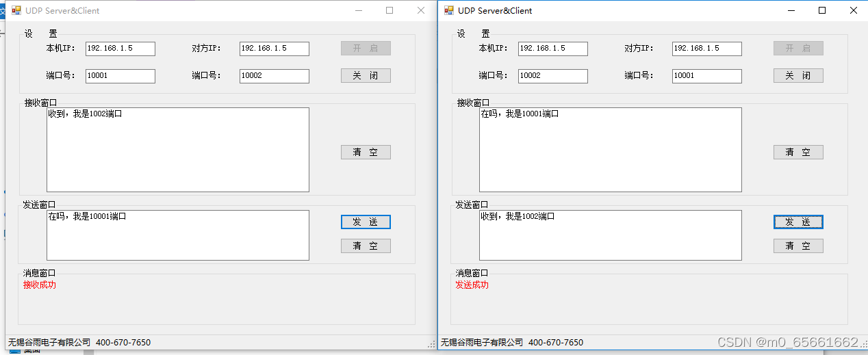The width and height of the screenshot is (868, 355).
Task: Click the disabled 开启 button in right window
Action: tap(798, 49)
